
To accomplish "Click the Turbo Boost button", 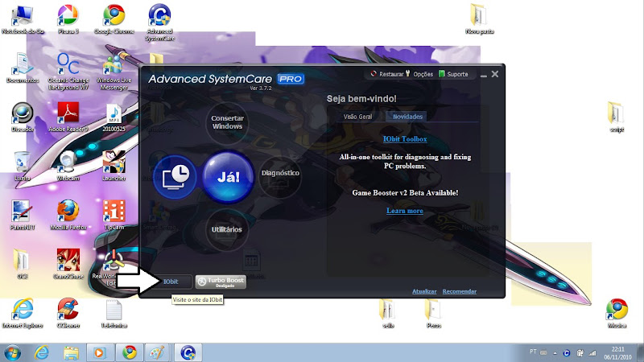I will point(221,282).
